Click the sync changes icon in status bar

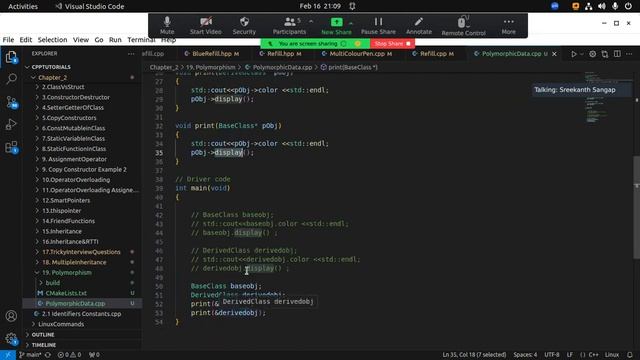[48, 355]
